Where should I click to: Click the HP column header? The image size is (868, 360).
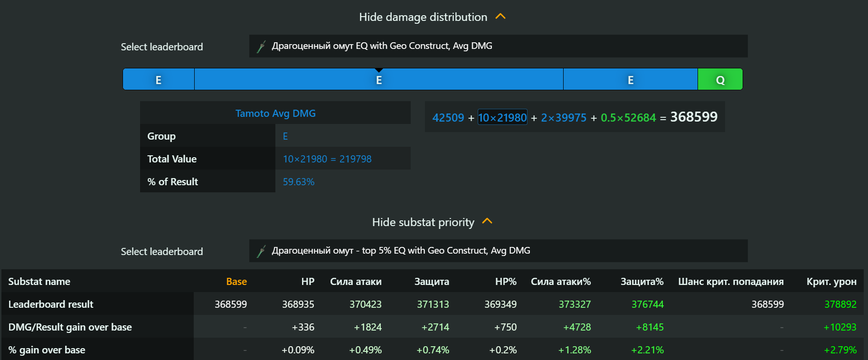click(308, 282)
